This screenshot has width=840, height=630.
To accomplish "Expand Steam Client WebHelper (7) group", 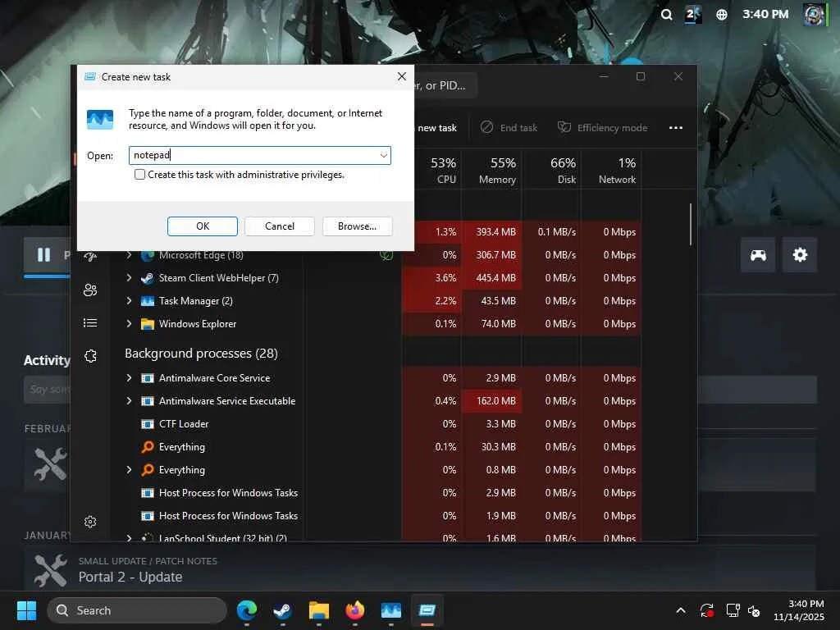I will [129, 278].
